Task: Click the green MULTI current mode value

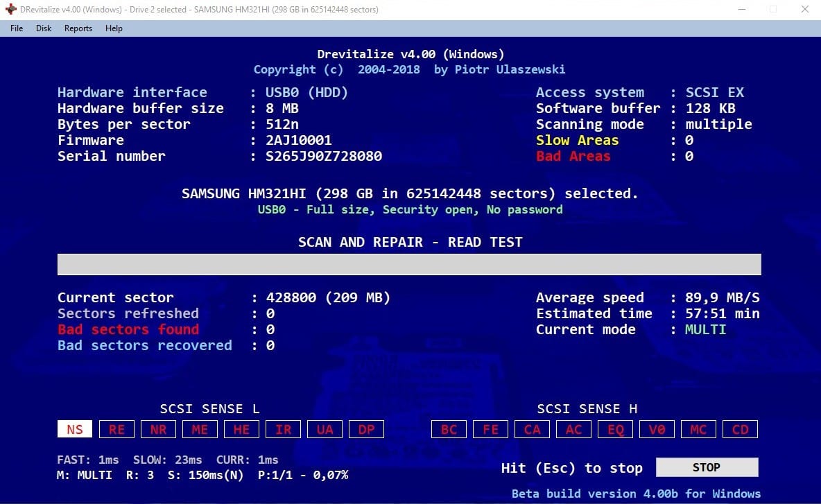Action: [x=705, y=329]
